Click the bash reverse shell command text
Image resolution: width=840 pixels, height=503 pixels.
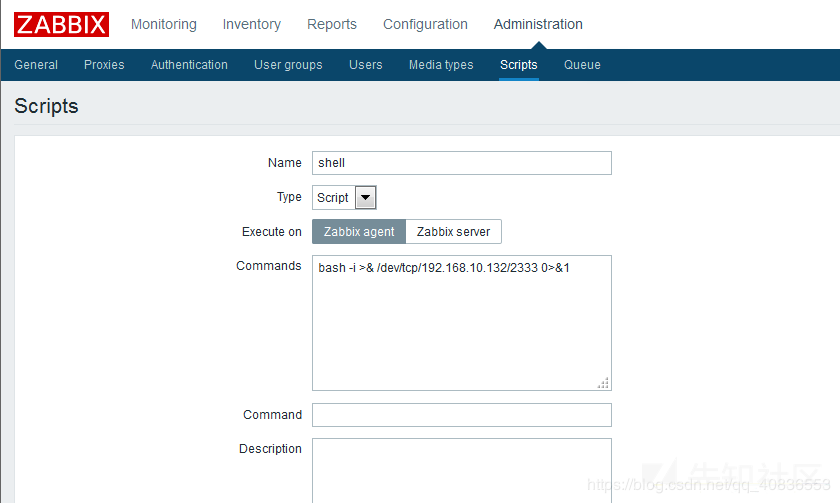(444, 268)
